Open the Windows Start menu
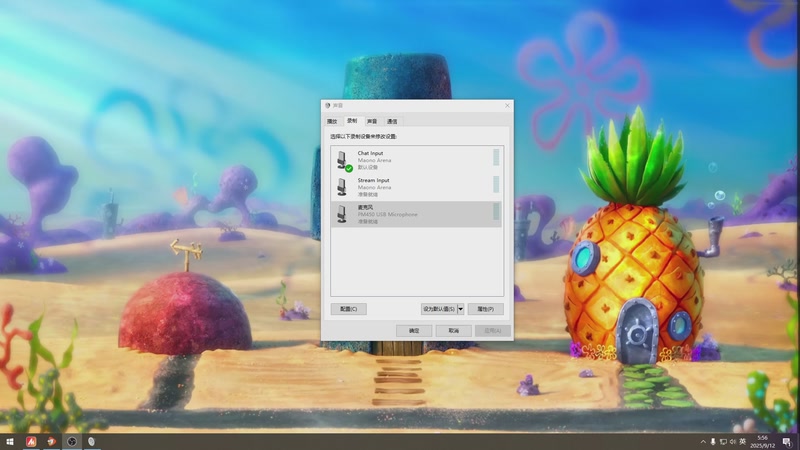The image size is (800, 450). point(10,441)
